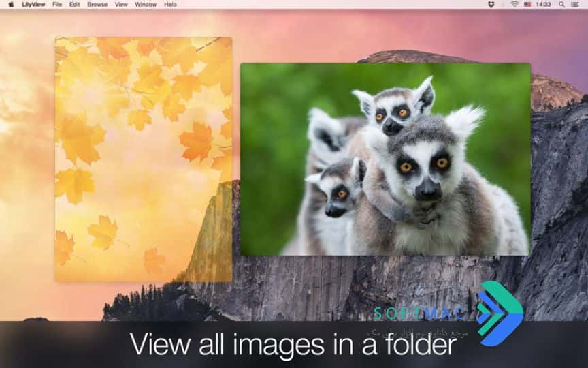Open the Help menu

[x=170, y=5]
